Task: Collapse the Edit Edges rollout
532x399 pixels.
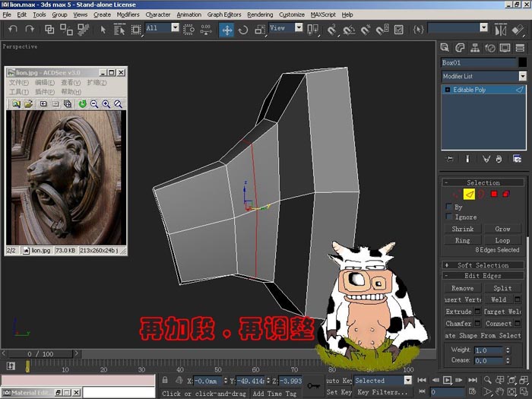Action: click(x=483, y=275)
